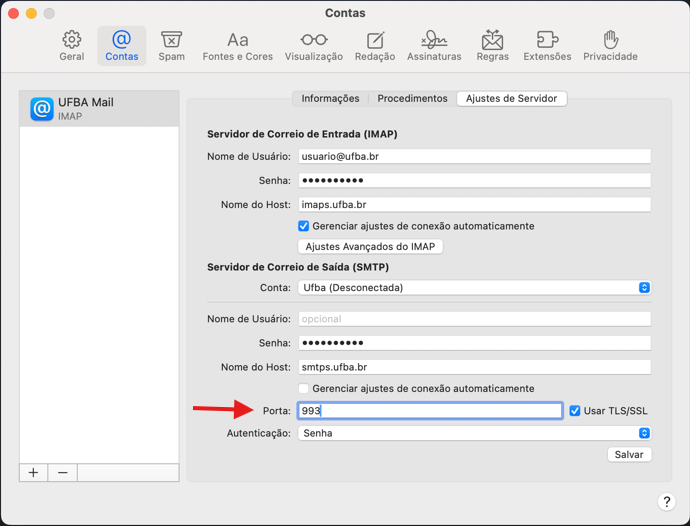Select UFBA Mail account in sidebar

pyautogui.click(x=99, y=108)
